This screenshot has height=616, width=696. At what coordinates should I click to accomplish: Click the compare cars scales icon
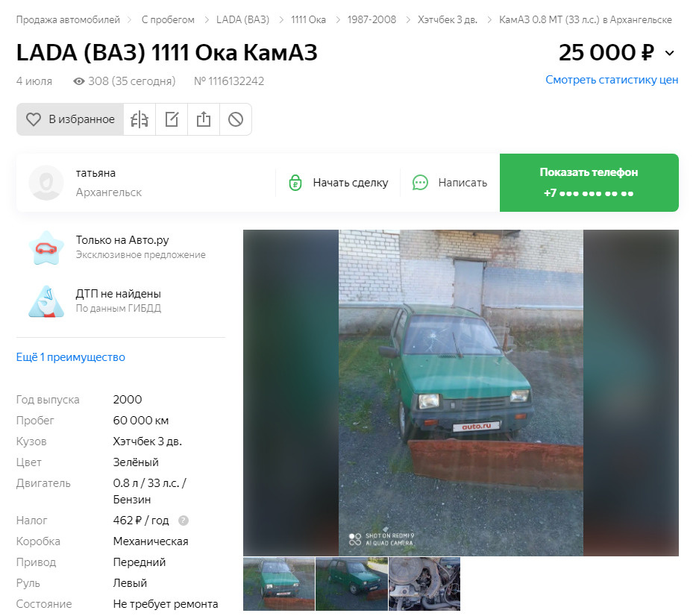pyautogui.click(x=139, y=119)
